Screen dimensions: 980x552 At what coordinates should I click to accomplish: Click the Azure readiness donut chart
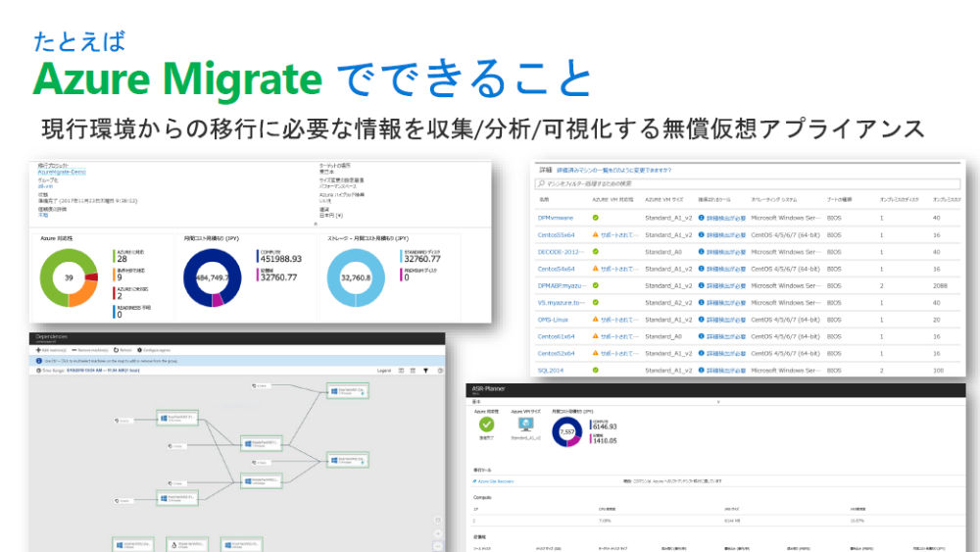(69, 277)
